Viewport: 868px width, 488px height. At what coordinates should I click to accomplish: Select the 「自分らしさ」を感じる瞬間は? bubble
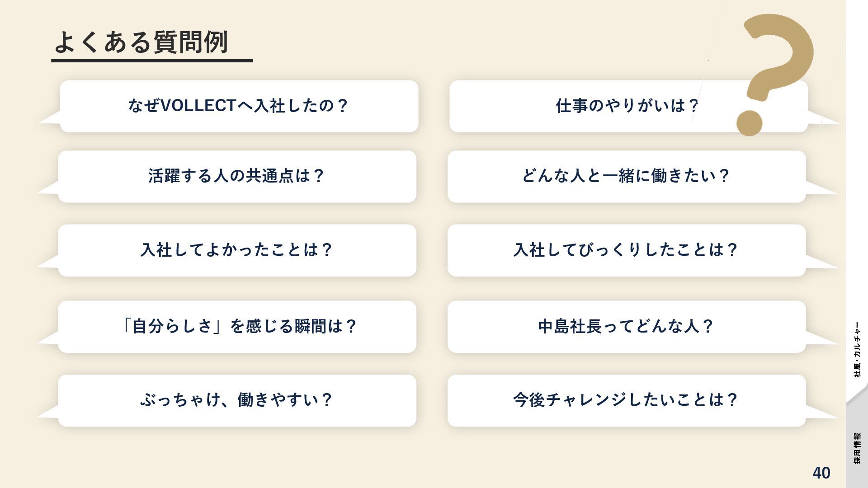click(236, 326)
